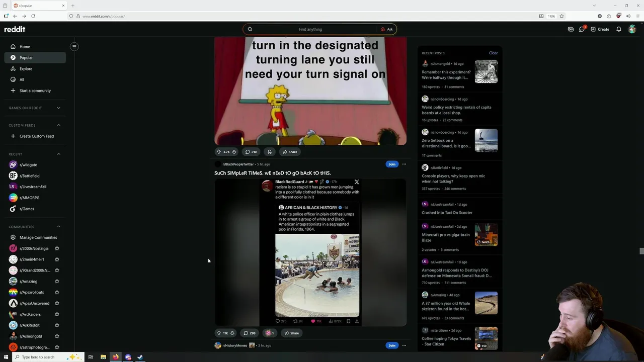Screen dimensions: 644x362
Task: Open more options for HistoryMemes post
Action: (404, 345)
